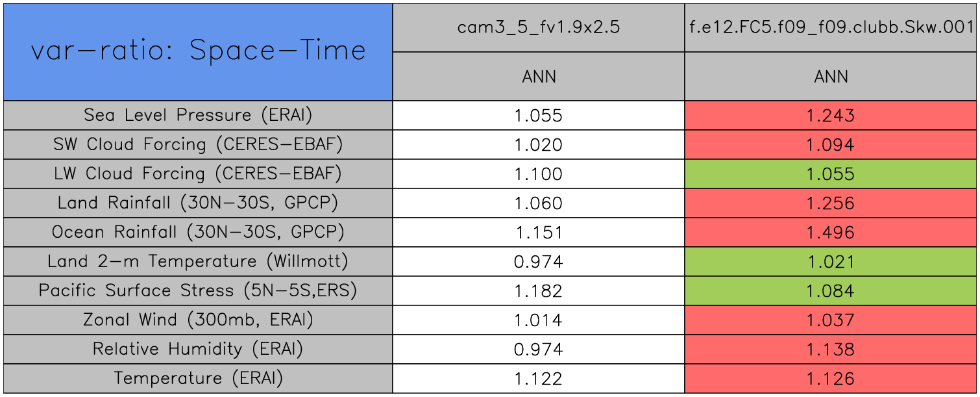Select the Ocean Rainfall (30N-30S, GPCP) label
980x397 pixels.
tap(198, 232)
